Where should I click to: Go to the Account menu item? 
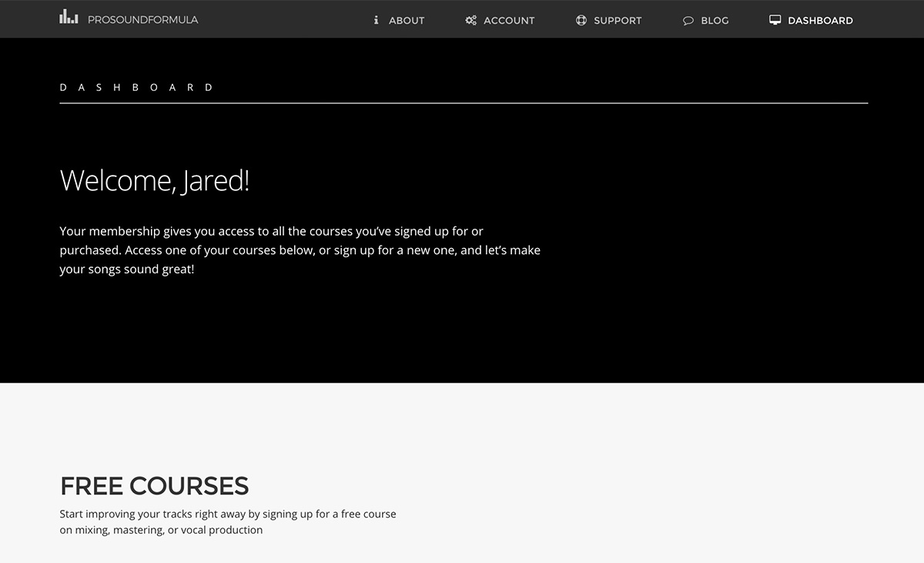[x=509, y=21]
